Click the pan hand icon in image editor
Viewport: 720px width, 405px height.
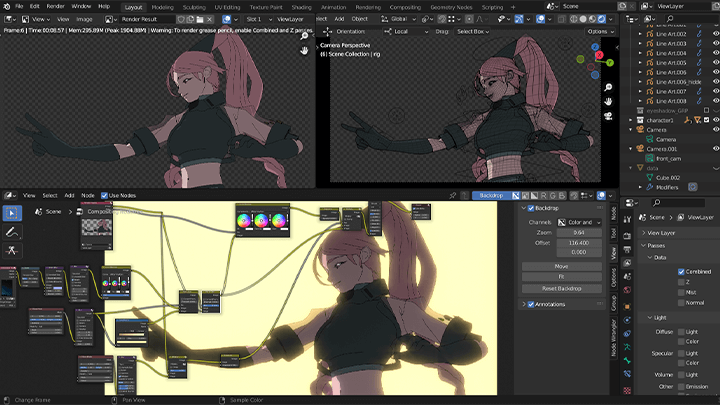pos(304,50)
